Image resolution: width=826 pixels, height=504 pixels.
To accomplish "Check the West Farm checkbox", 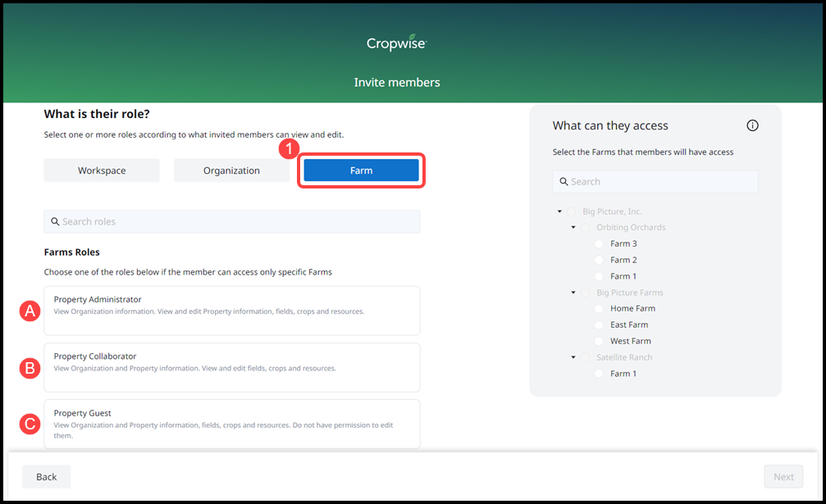I will click(x=599, y=341).
